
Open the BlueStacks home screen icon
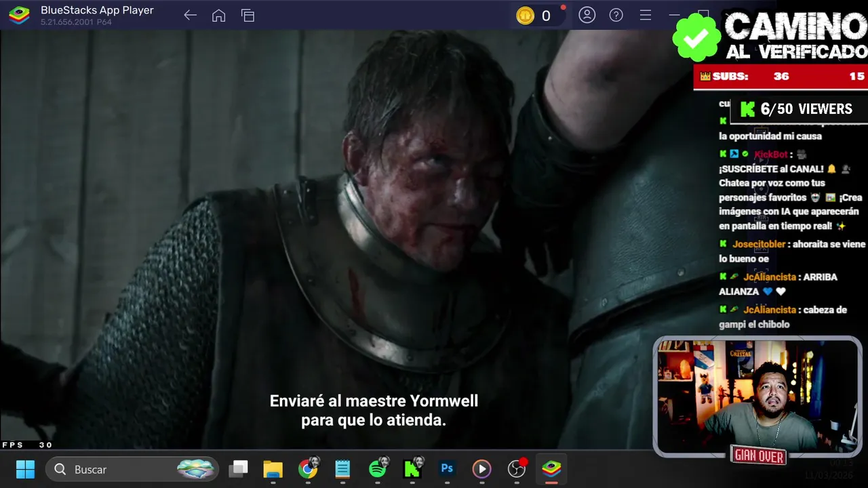[x=218, y=16]
